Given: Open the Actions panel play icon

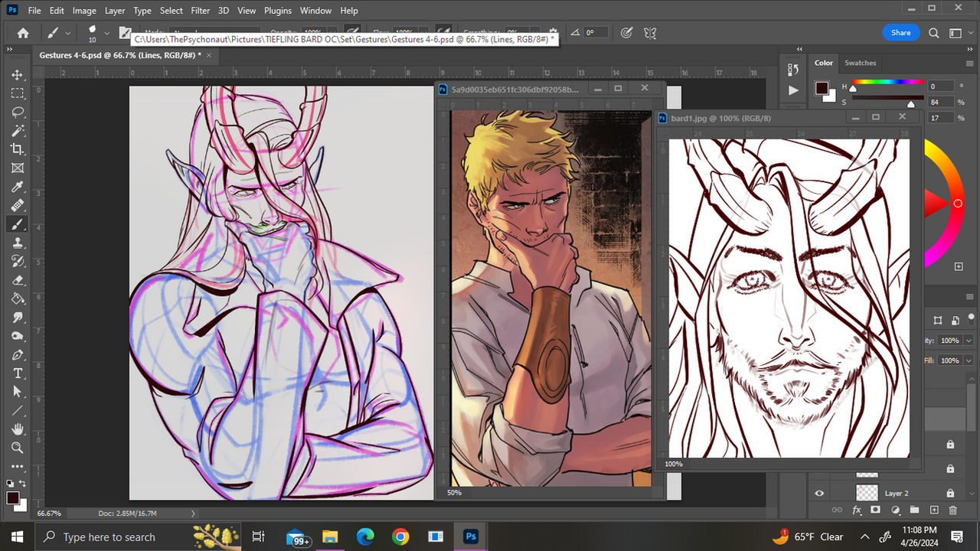Looking at the screenshot, I should pyautogui.click(x=793, y=90).
